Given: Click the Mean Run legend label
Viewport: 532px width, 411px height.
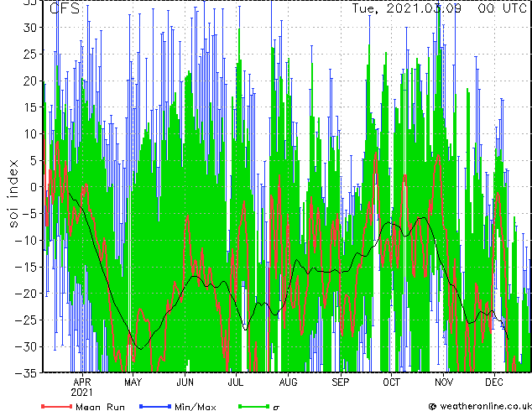Looking at the screenshot, I should coord(100,407).
